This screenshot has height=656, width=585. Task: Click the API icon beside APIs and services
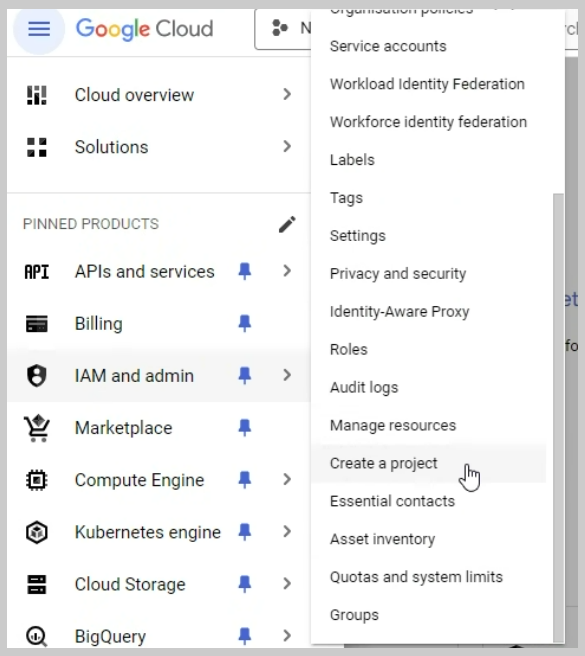coord(37,272)
